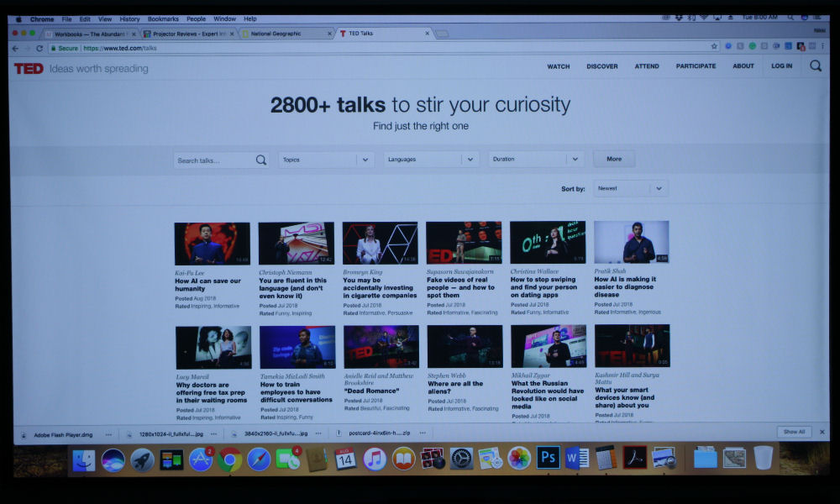
Task: Open Launchpad rocket icon in dock
Action: click(142, 460)
